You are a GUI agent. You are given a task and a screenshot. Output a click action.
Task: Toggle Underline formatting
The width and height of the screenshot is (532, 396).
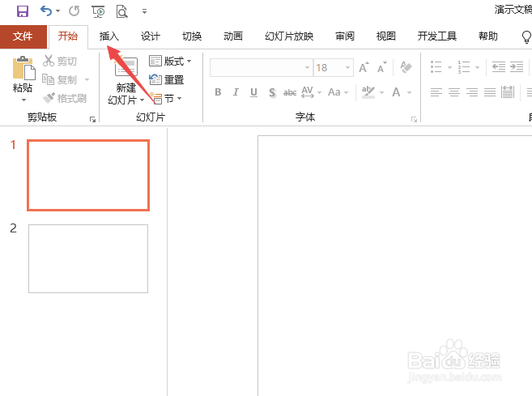click(x=253, y=92)
